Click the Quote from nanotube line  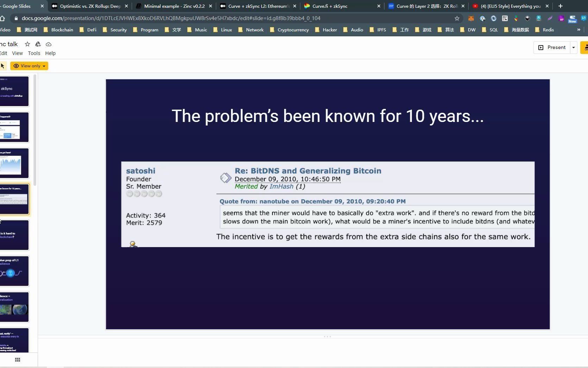click(x=313, y=201)
